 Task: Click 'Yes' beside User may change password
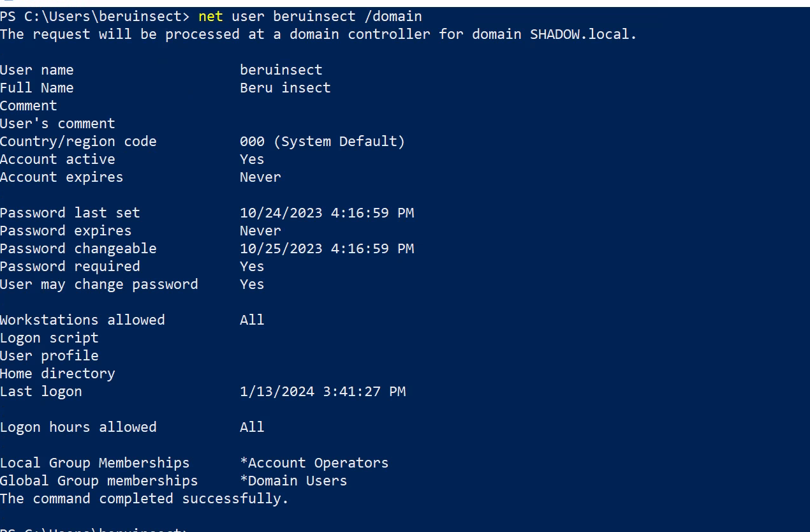point(251,284)
